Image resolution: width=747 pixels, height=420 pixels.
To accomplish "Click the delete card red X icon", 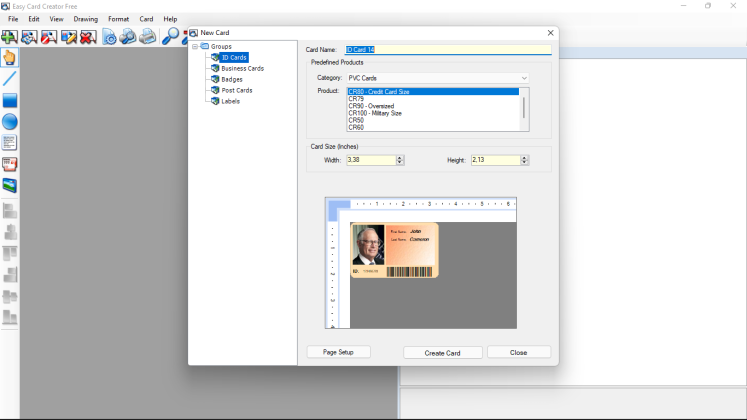I will (x=88, y=37).
